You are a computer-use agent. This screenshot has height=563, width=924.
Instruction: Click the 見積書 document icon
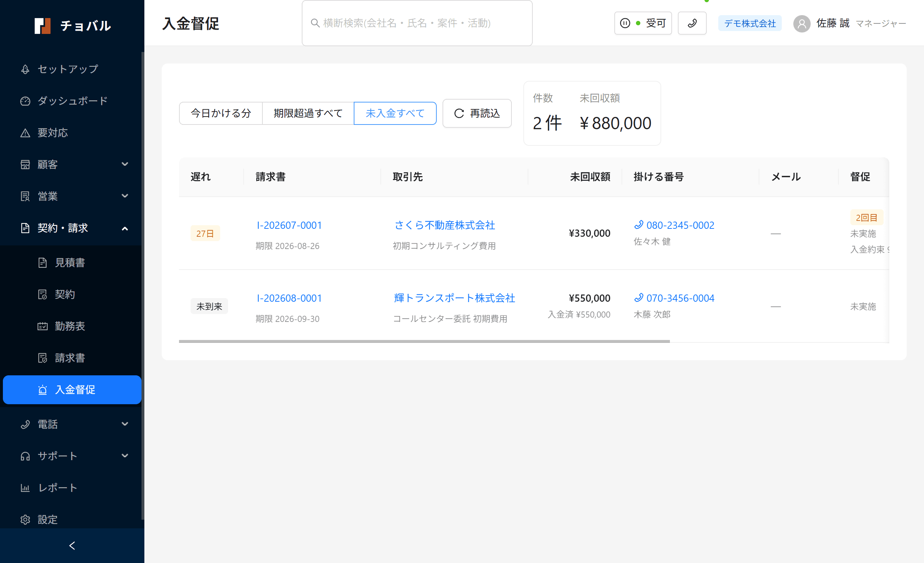42,263
